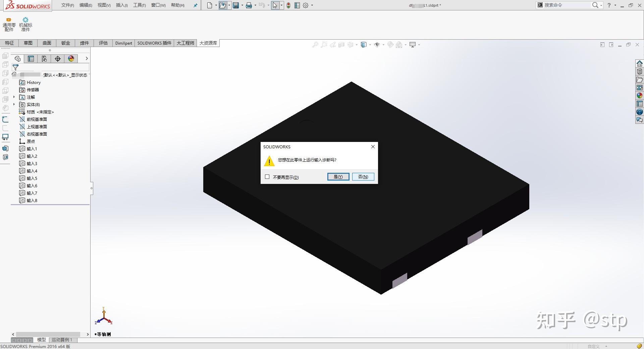Expand the 实体(8) tree node

(14, 104)
